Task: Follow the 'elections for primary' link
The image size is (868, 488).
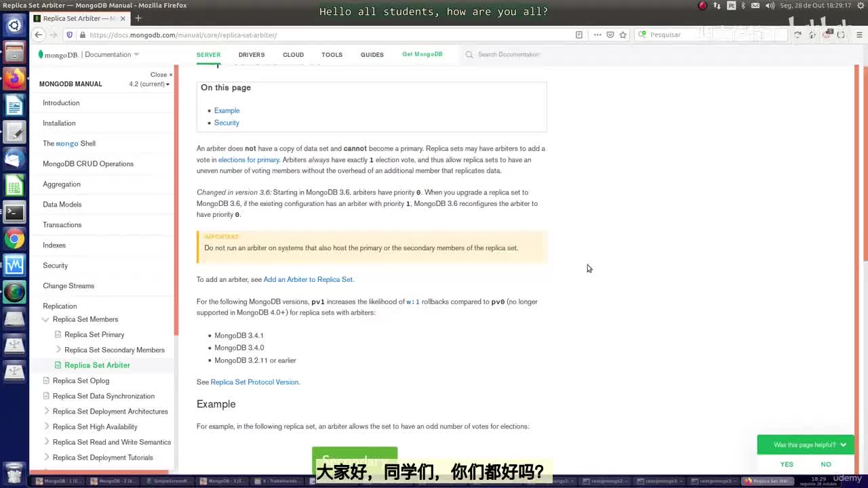Action: [248, 160]
